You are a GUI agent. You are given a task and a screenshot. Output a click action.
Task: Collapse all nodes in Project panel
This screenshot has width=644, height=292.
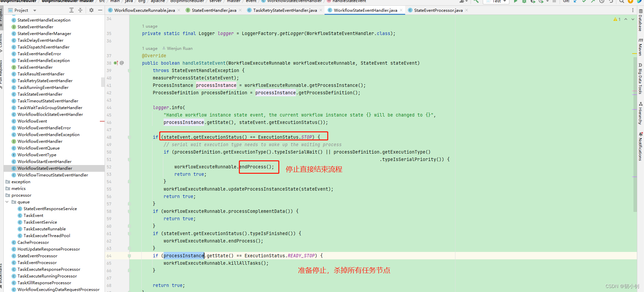click(80, 10)
